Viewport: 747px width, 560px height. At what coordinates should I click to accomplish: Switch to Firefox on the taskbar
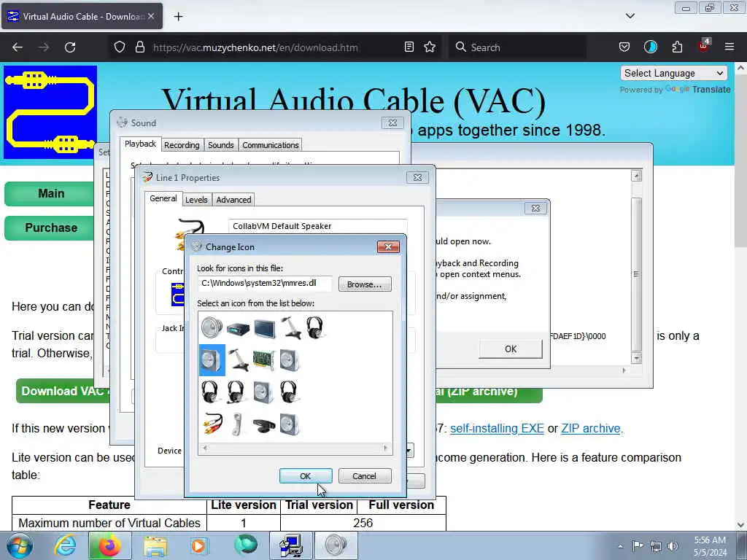pyautogui.click(x=109, y=545)
